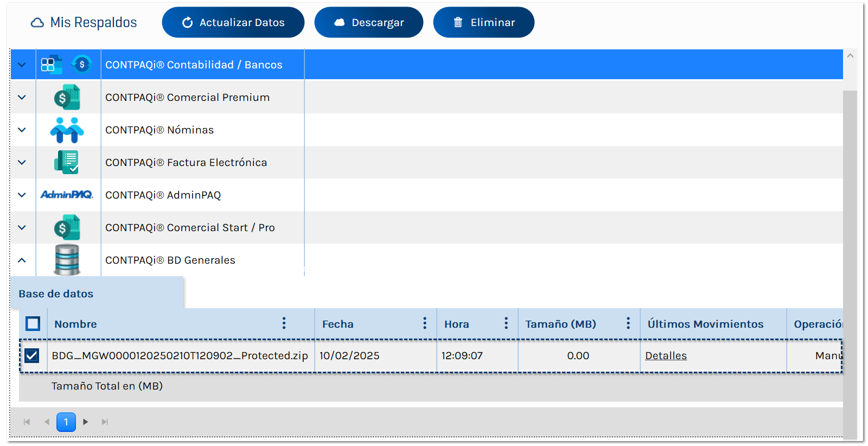868x446 pixels.
Task: Click the CONTPAQi Comercial Premium product icon
Action: click(x=67, y=98)
